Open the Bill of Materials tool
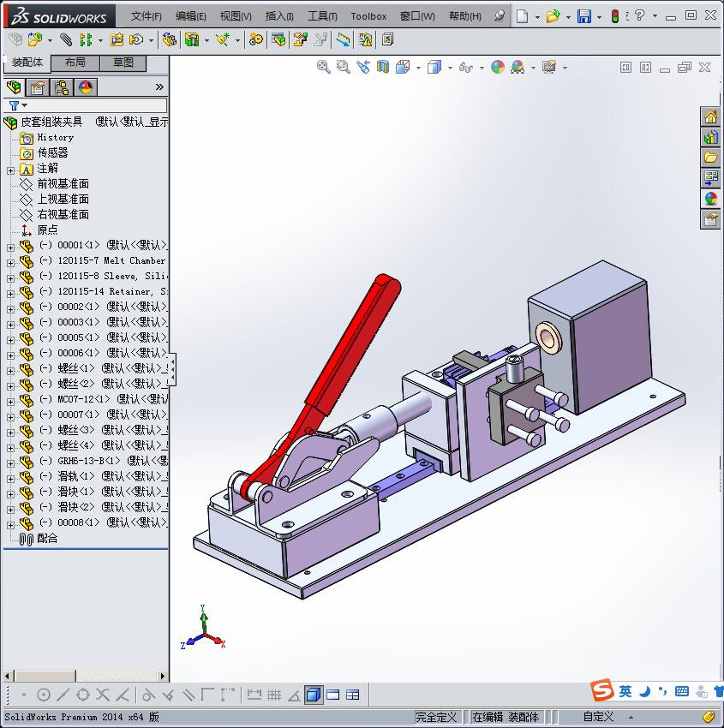 coord(278,40)
